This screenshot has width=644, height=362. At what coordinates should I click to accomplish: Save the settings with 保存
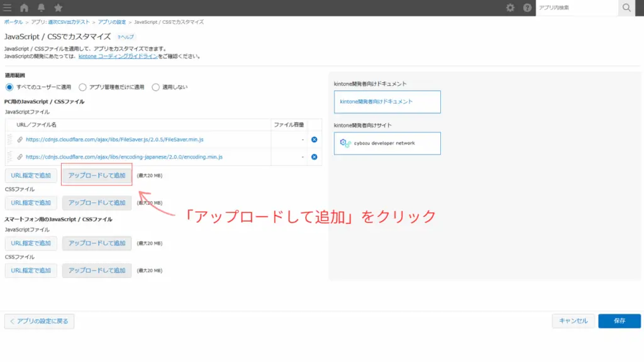click(x=619, y=321)
